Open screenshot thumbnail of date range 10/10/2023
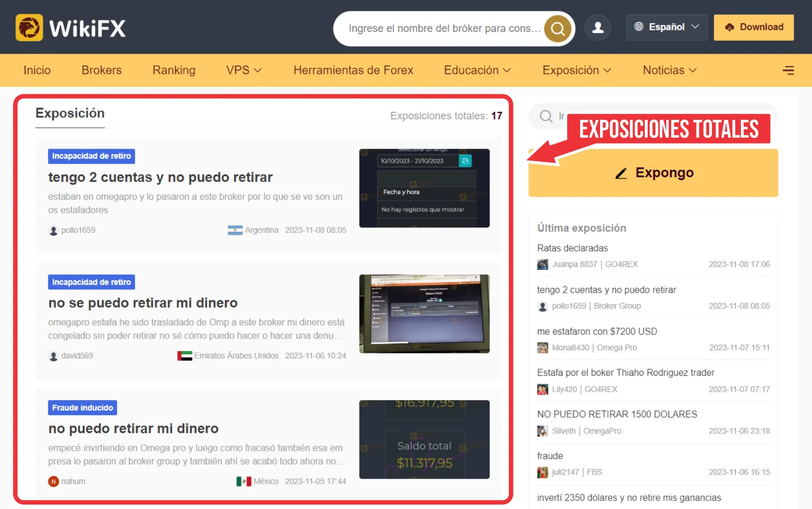Image resolution: width=812 pixels, height=509 pixels. pos(424,188)
